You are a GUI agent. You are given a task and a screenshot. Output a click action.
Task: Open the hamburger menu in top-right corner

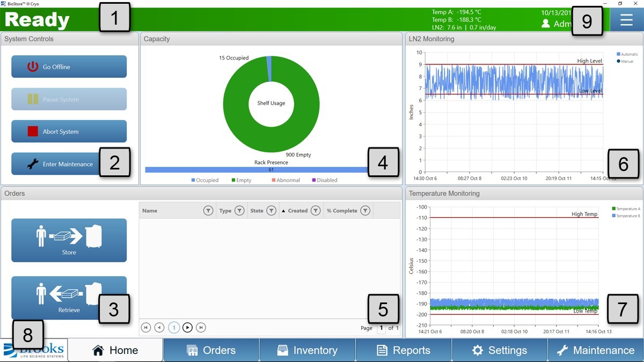[626, 20]
